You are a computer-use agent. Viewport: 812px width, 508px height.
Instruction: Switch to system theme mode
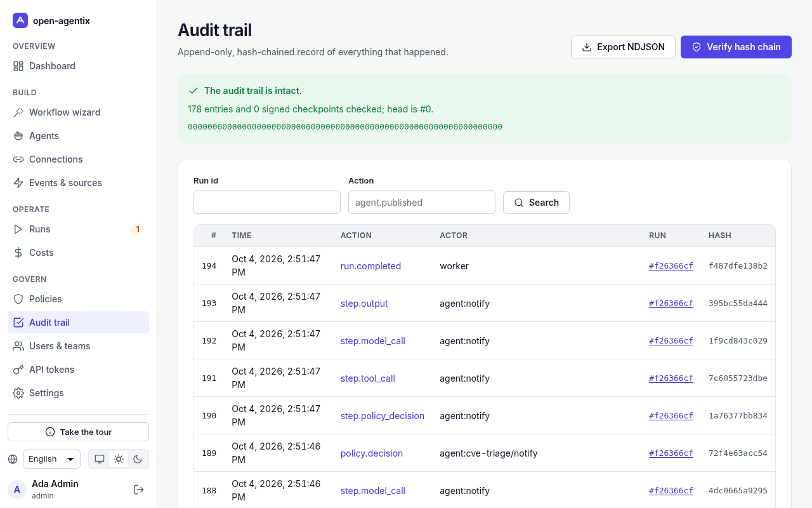[x=100, y=459]
